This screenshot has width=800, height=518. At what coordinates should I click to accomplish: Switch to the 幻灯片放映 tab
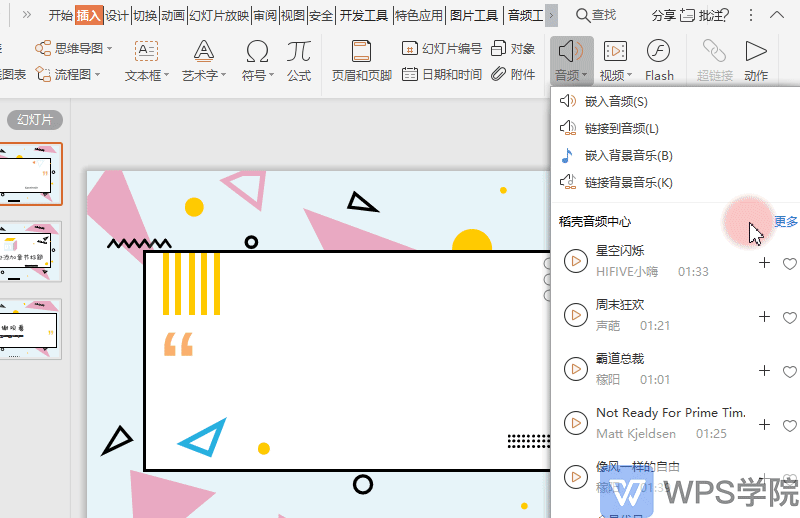(x=219, y=15)
